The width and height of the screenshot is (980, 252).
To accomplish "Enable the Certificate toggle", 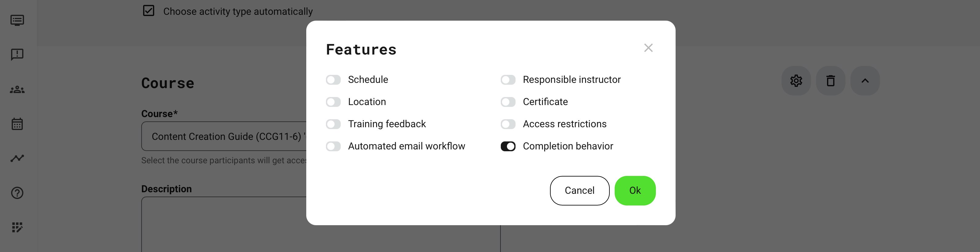I will pos(508,102).
